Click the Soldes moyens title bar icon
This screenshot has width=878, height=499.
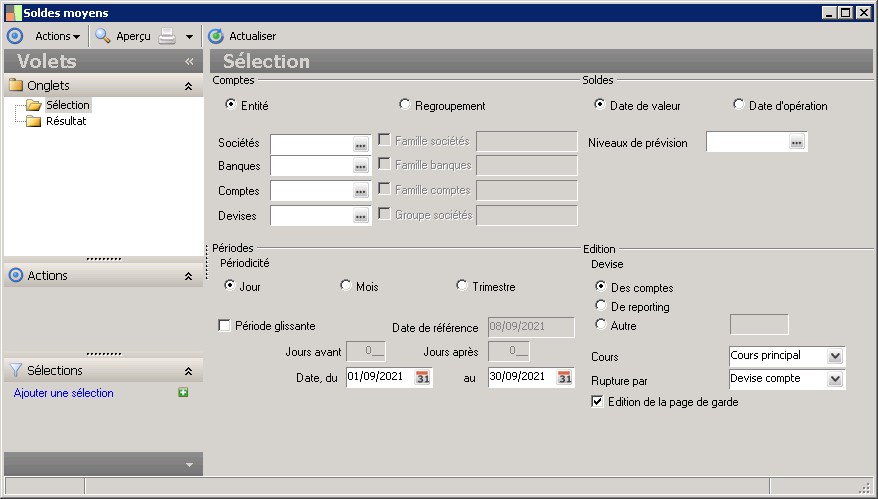[x=13, y=12]
